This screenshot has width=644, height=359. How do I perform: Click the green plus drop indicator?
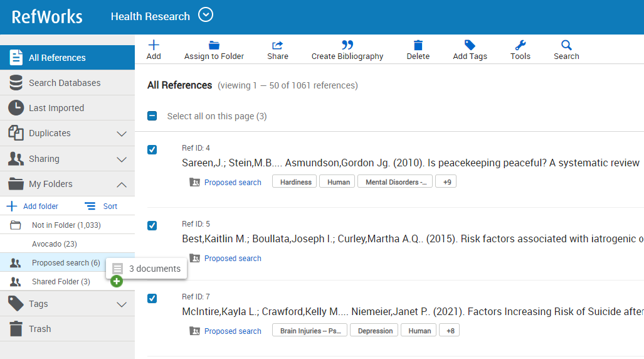[117, 281]
